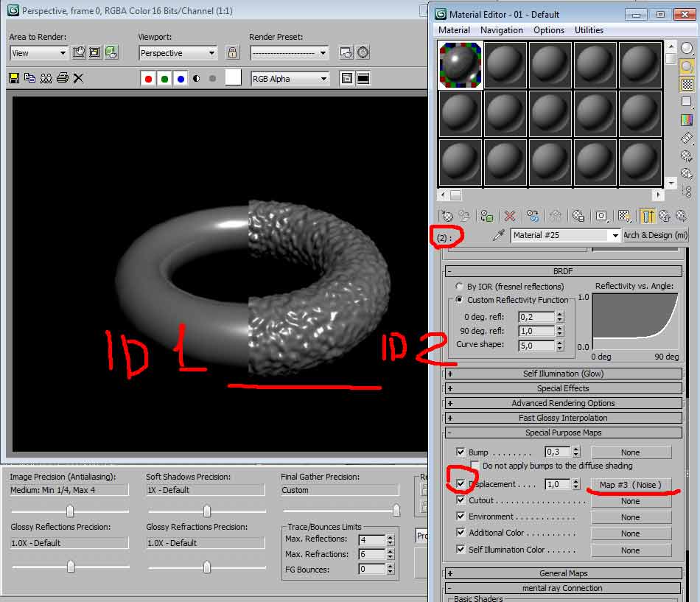Click the Get Material icon
The image size is (700, 602).
pos(447,216)
